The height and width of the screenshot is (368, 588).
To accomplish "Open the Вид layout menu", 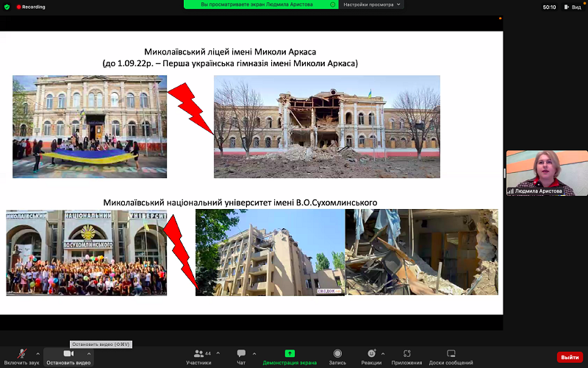I will coord(573,7).
